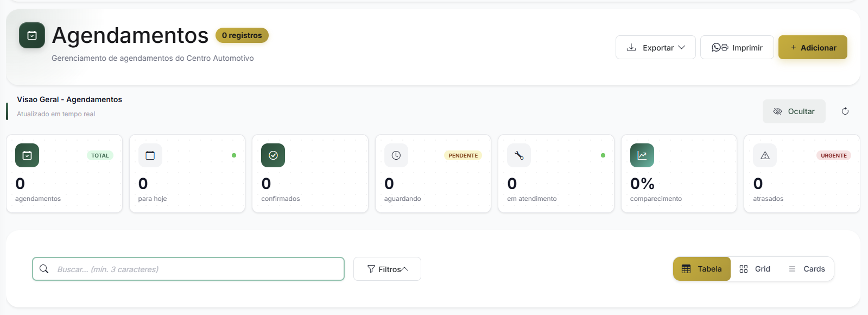Image resolution: width=868 pixels, height=315 pixels.
Task: Click the plus icon on Adicionar
Action: click(793, 47)
